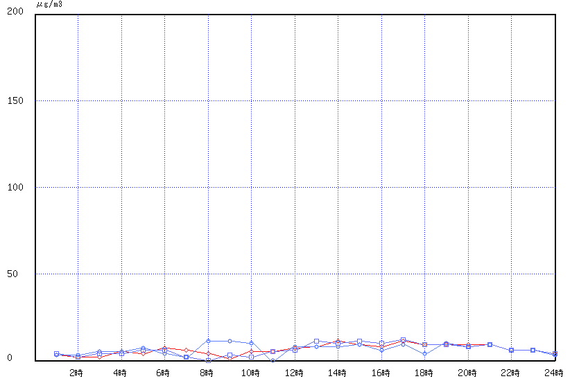Click the 150 y-axis value

coord(15,100)
